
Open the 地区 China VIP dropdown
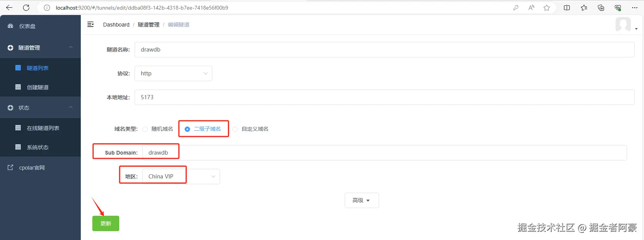(181, 177)
